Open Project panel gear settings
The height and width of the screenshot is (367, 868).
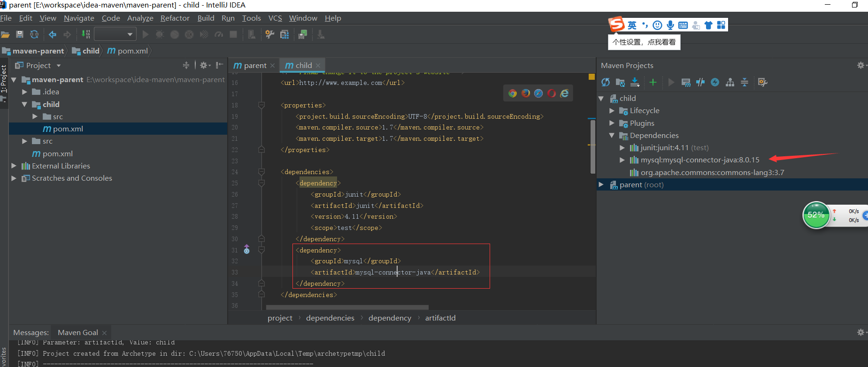click(x=205, y=65)
